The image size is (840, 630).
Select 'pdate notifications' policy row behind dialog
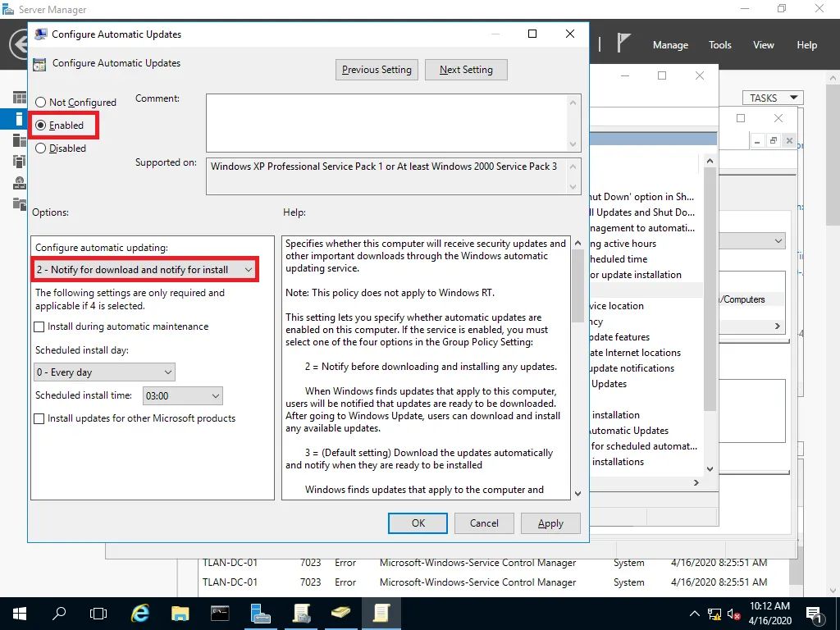click(x=632, y=368)
